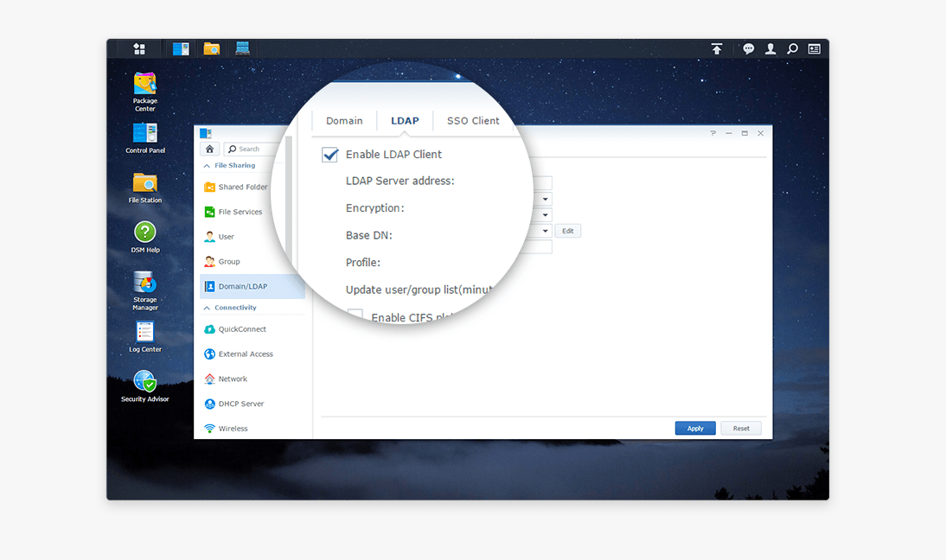Viewport: 946px width, 560px height.
Task: Open File Station desktop icon
Action: (144, 188)
